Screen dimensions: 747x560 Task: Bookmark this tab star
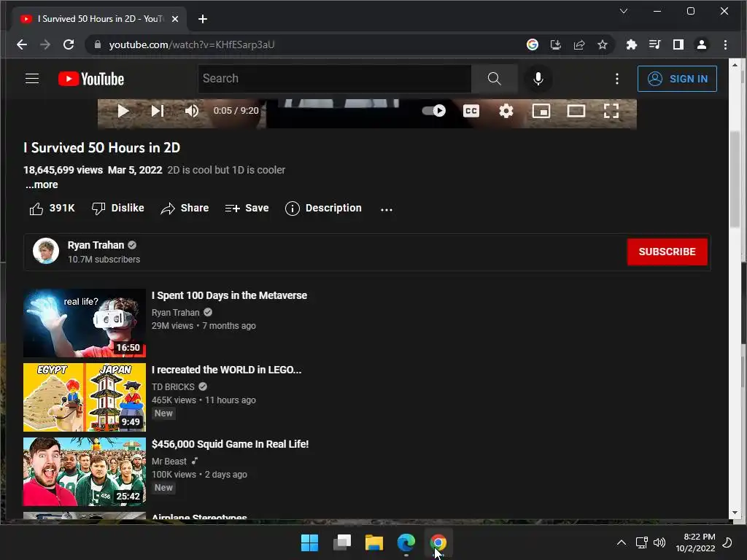(602, 44)
